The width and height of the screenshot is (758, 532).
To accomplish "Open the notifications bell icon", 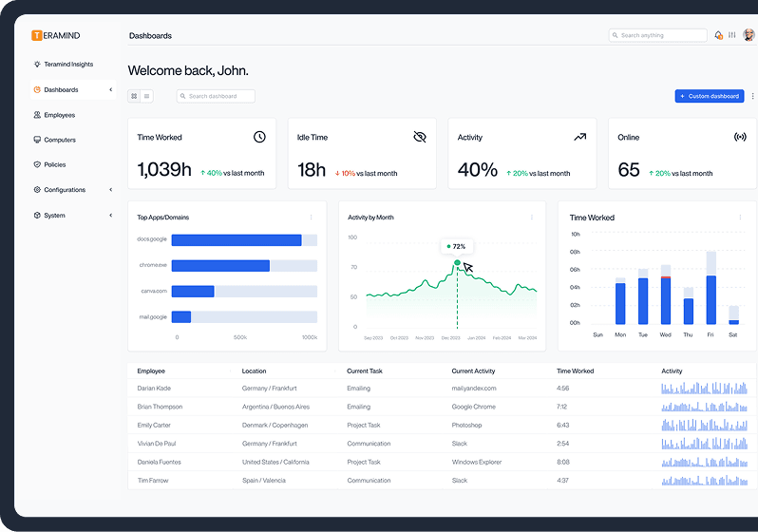I will [x=718, y=35].
